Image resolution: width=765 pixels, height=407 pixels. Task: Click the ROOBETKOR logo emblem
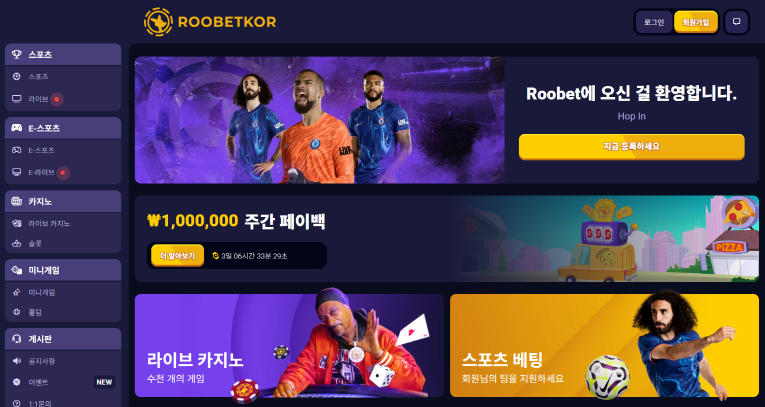158,21
